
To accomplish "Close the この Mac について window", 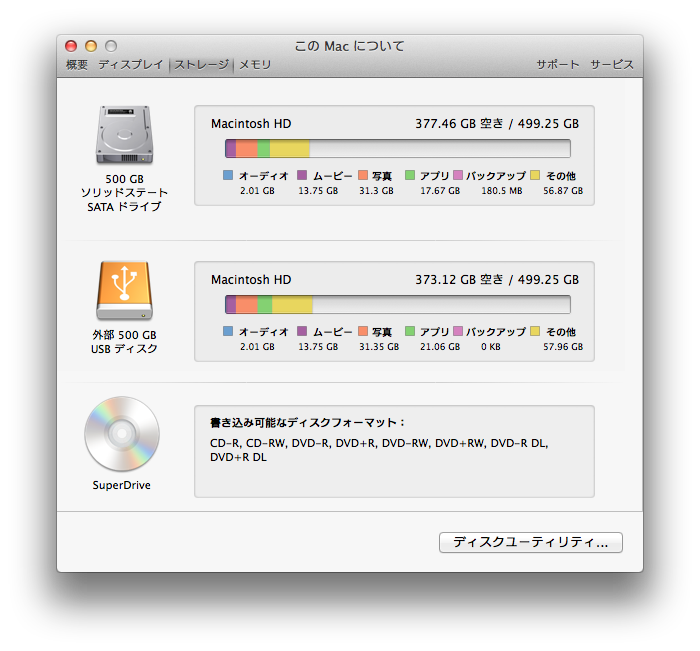I will click(71, 46).
